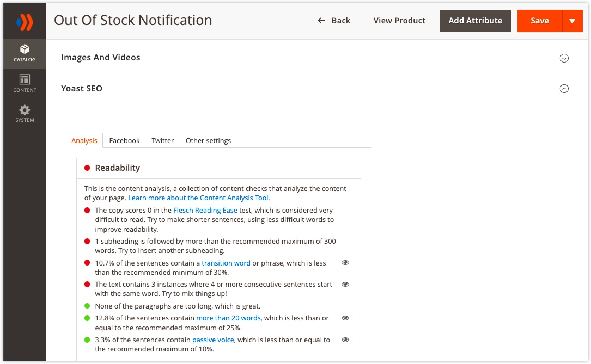The width and height of the screenshot is (591, 364).
Task: Open the Flesch Reading Ease link
Action: pos(205,210)
